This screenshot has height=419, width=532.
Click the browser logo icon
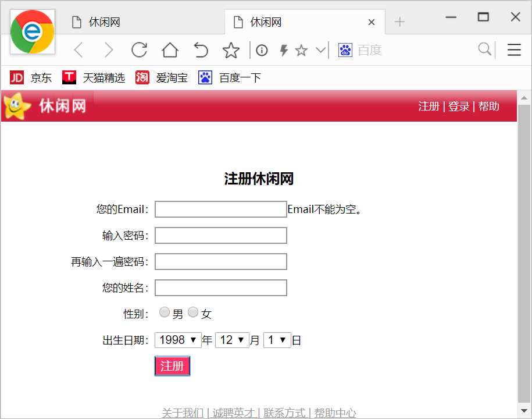point(32,31)
